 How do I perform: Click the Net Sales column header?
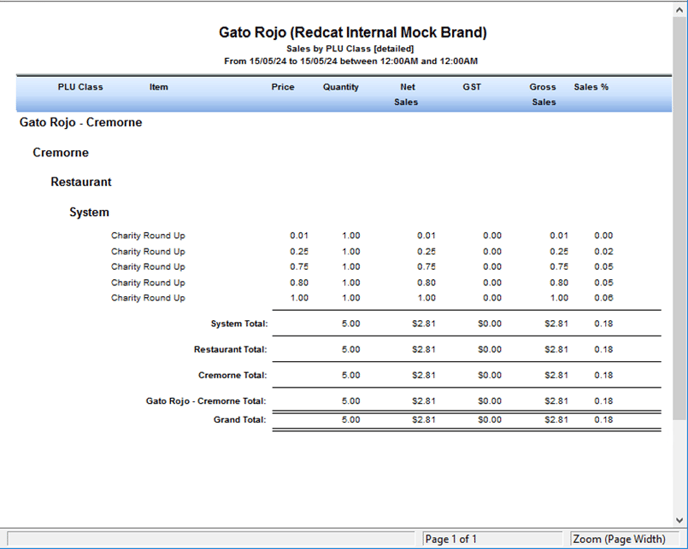(x=406, y=94)
